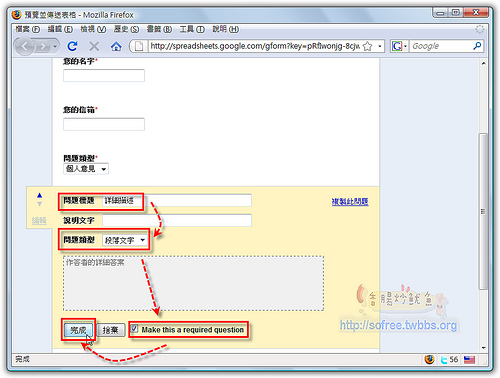This screenshot has width=500, height=378.
Task: Click the 您的名字 text input field
Action: (104, 75)
